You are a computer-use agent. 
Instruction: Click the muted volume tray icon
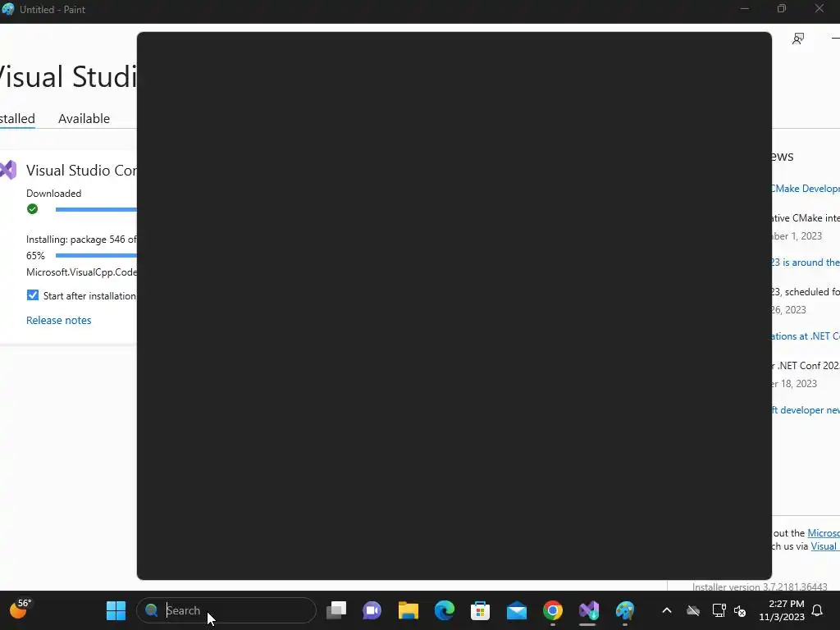(x=741, y=610)
